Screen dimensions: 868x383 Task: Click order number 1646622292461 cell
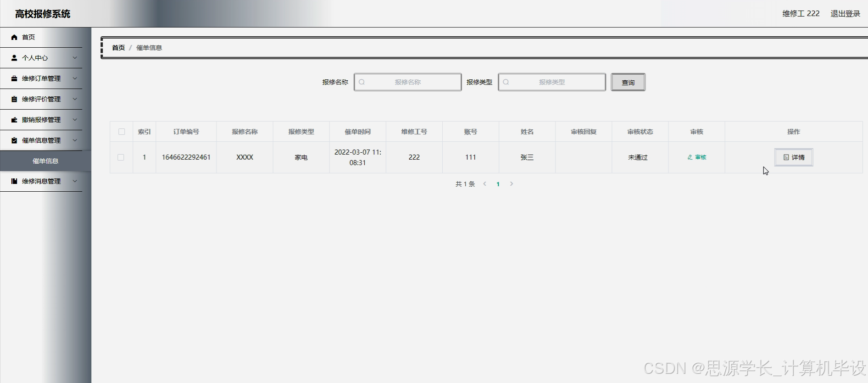click(186, 157)
